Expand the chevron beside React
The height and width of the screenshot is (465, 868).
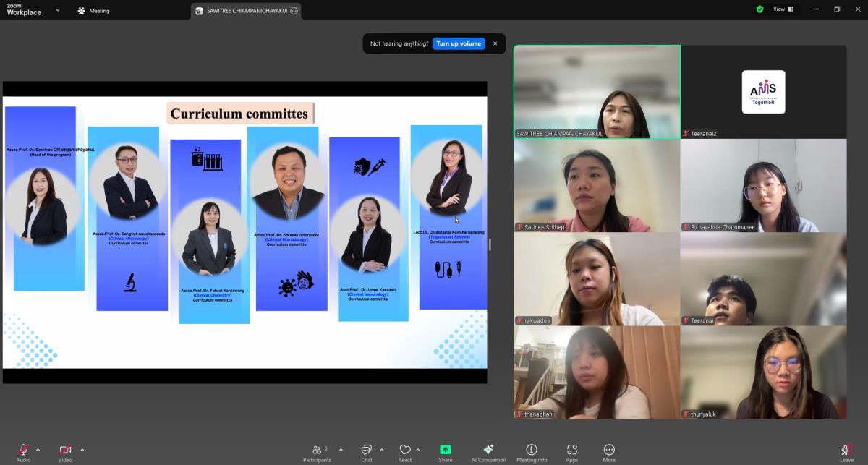click(x=418, y=449)
